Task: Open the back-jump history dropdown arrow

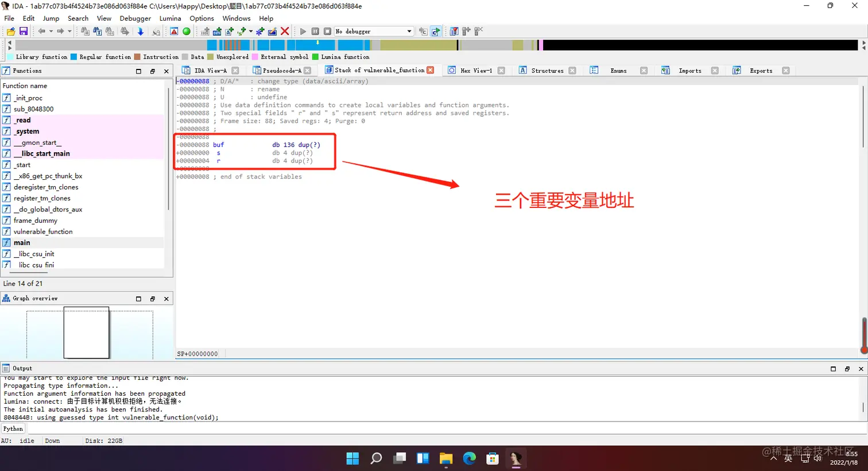Action: click(51, 31)
